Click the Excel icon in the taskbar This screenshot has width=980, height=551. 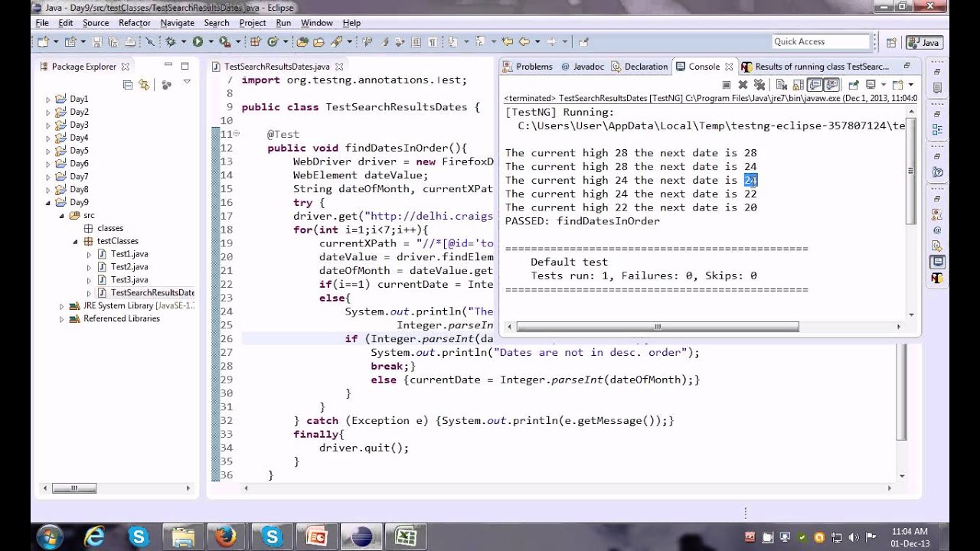click(x=406, y=536)
